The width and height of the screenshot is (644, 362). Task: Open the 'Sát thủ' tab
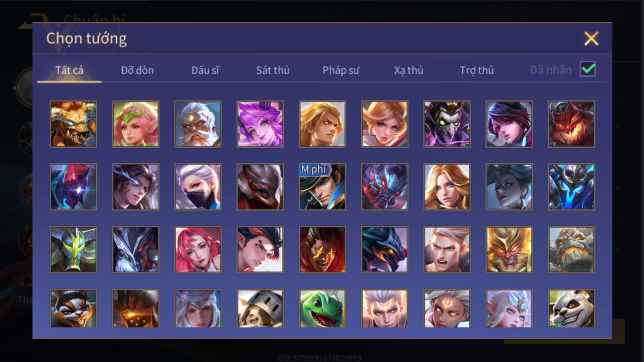[273, 70]
